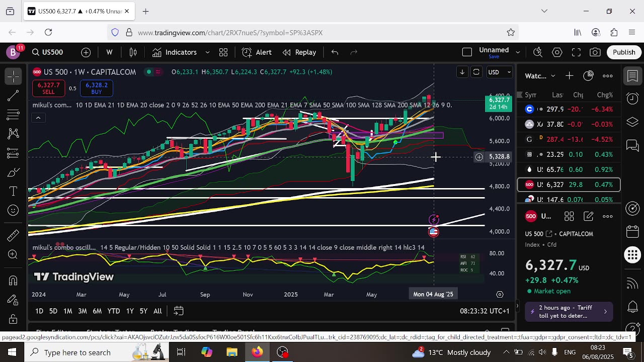
Task: Select the YTD time range
Action: (114, 311)
